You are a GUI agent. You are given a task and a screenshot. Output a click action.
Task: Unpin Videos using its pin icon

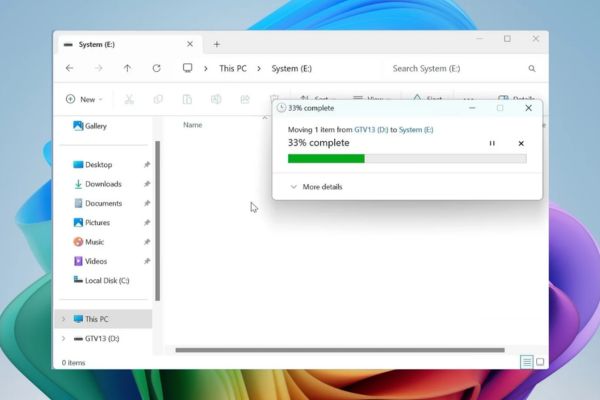[x=147, y=261]
